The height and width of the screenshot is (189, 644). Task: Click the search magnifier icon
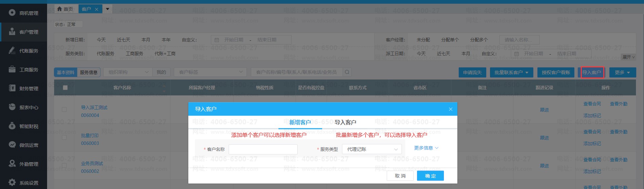pos(347,72)
